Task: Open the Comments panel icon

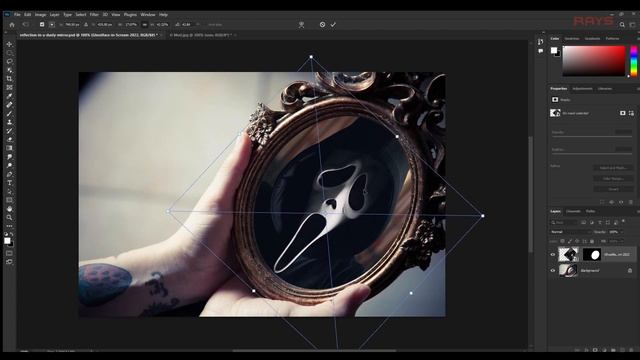Action: point(541,51)
